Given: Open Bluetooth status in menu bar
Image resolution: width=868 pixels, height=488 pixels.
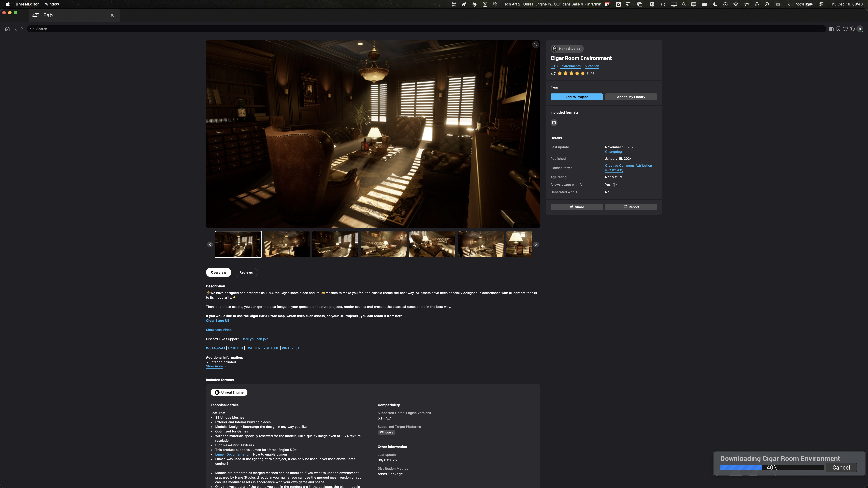Looking at the screenshot, I should 789,4.
